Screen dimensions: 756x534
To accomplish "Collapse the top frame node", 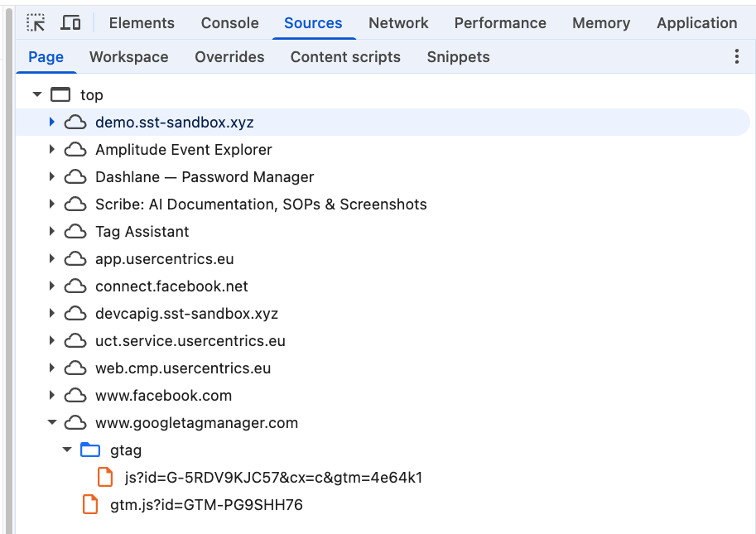I will [x=37, y=94].
